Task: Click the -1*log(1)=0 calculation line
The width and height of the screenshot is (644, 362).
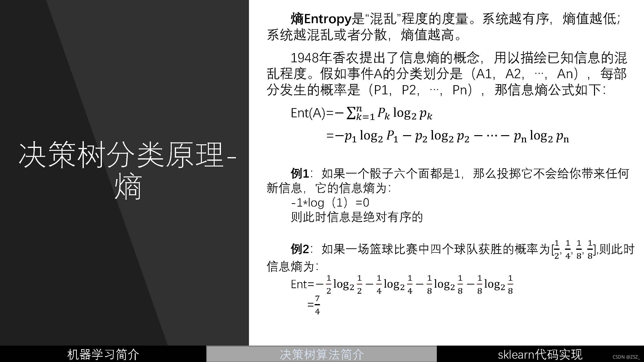Action: tap(330, 203)
